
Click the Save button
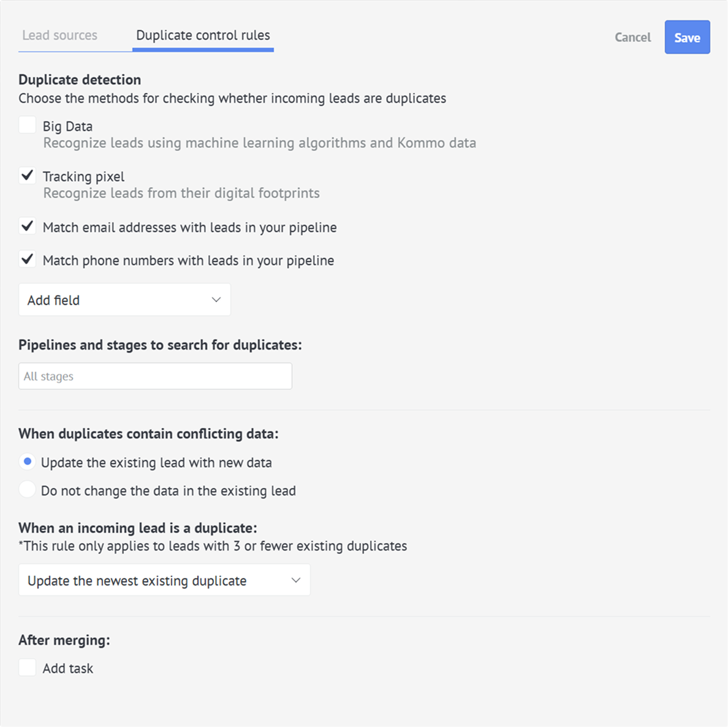pos(687,37)
